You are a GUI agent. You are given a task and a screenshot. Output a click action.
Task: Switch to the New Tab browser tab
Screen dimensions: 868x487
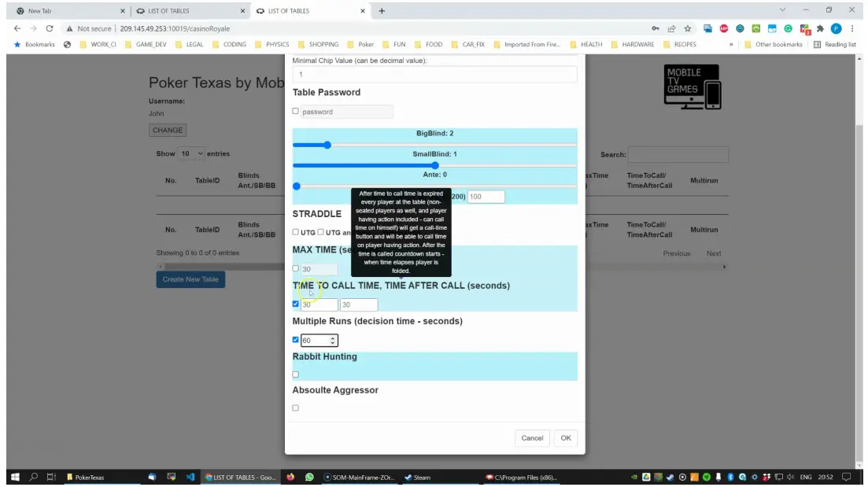pos(69,10)
